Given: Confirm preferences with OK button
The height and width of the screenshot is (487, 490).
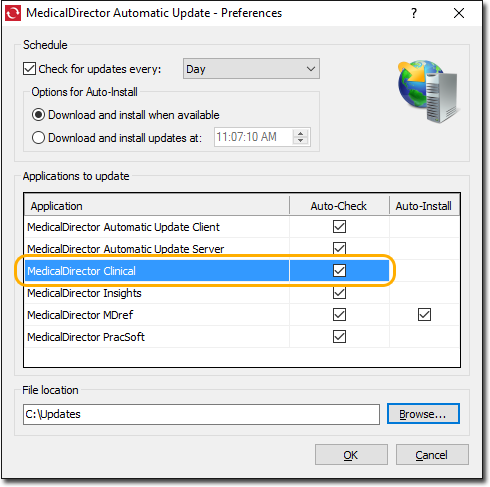Looking at the screenshot, I should pyautogui.click(x=351, y=455).
